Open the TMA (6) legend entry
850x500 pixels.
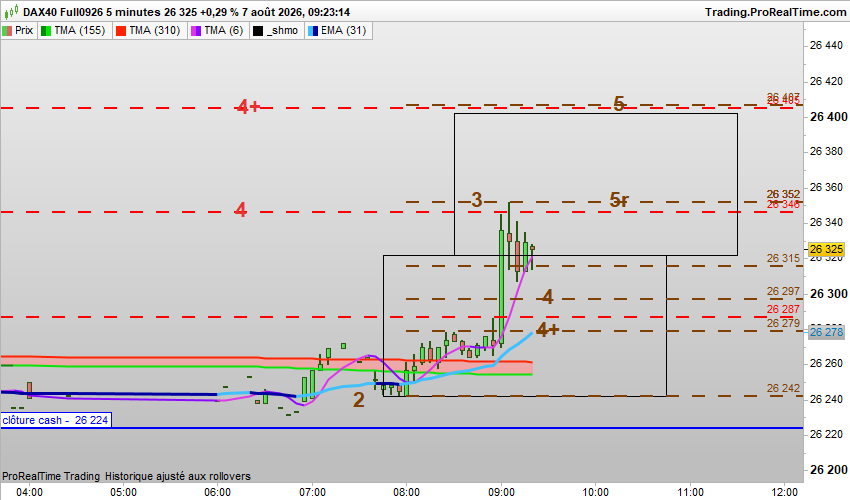[217, 30]
